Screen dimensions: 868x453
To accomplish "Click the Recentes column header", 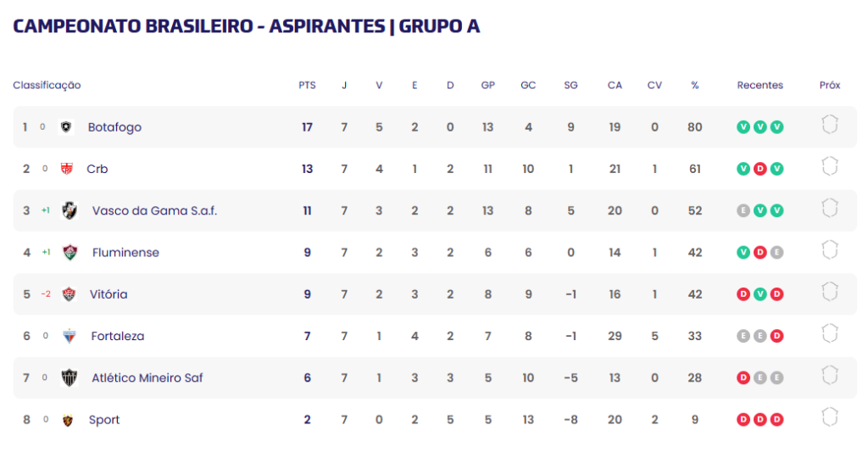I will tap(760, 86).
